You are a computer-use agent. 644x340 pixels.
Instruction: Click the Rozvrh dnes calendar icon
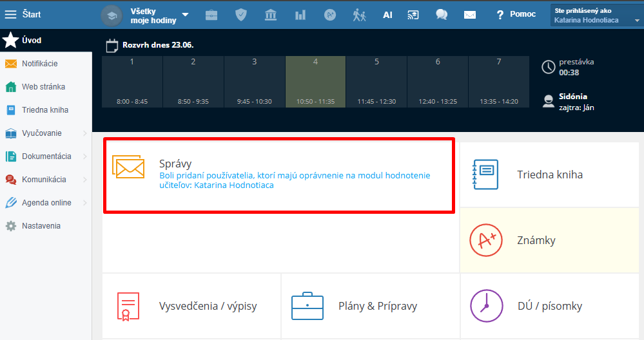click(x=112, y=46)
